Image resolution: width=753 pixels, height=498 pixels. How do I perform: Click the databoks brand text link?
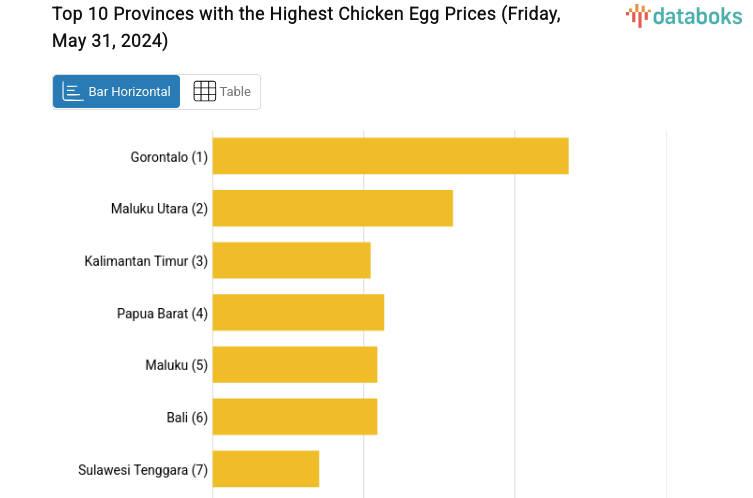697,15
